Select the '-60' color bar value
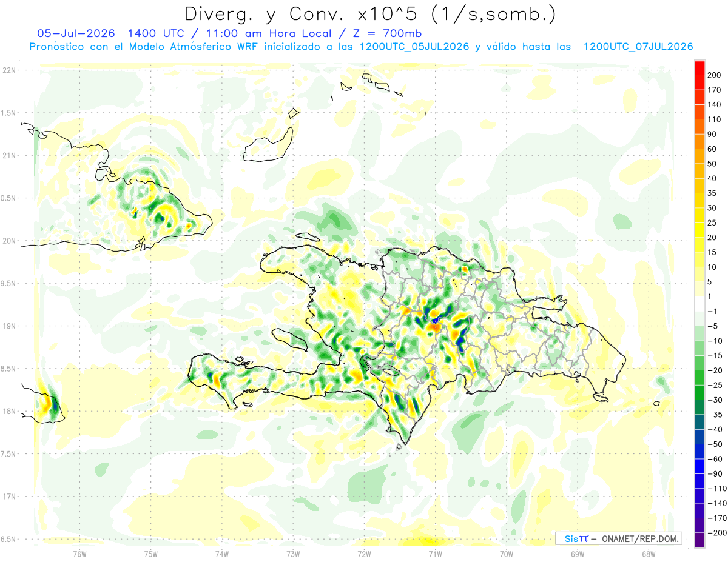 715,459
